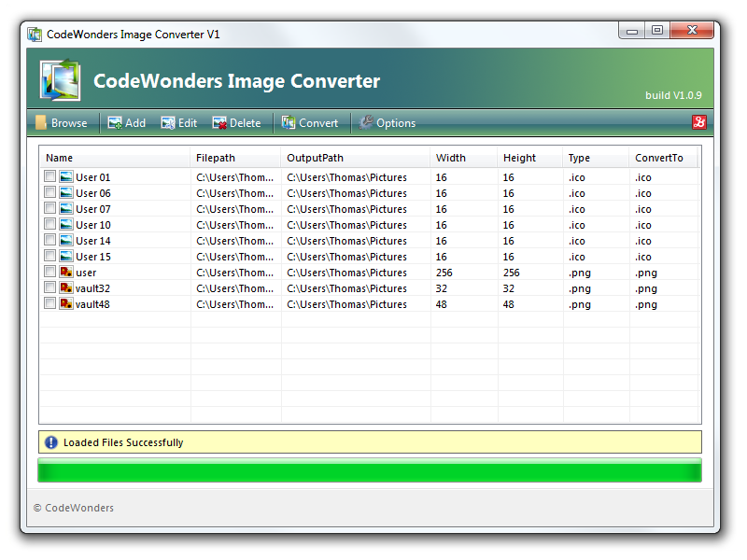This screenshot has width=747, height=560.
Task: Click the png icon of the user row
Action: coord(66,272)
